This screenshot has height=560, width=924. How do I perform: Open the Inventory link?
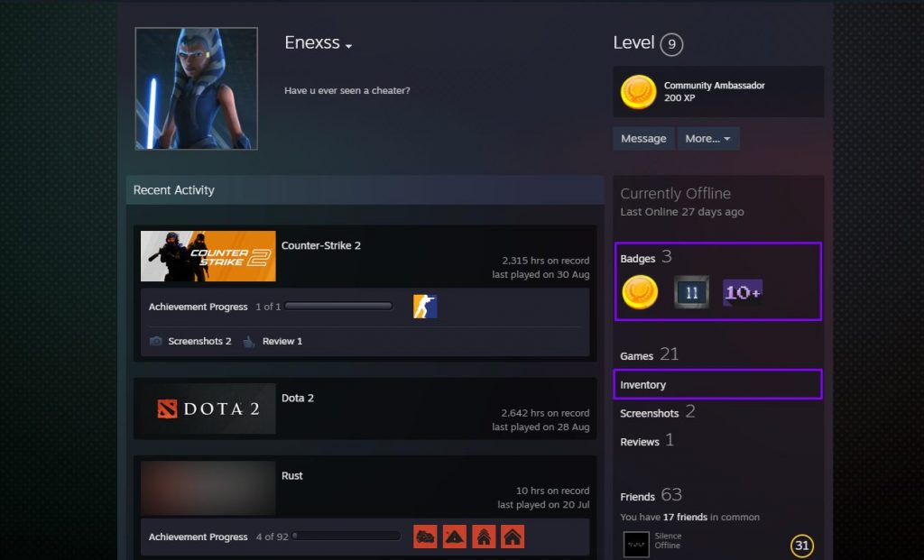pyautogui.click(x=643, y=385)
